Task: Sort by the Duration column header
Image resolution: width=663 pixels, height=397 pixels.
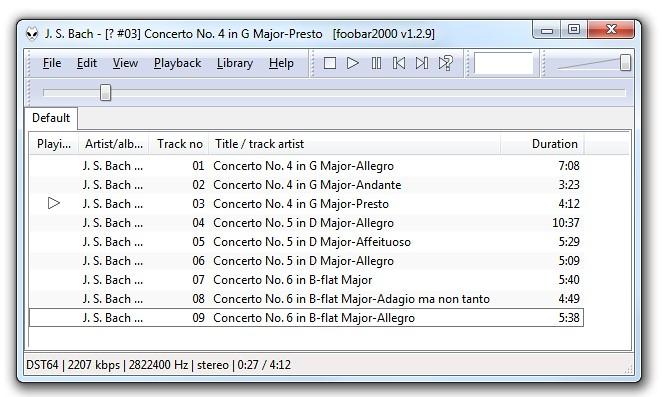Action: pos(542,144)
